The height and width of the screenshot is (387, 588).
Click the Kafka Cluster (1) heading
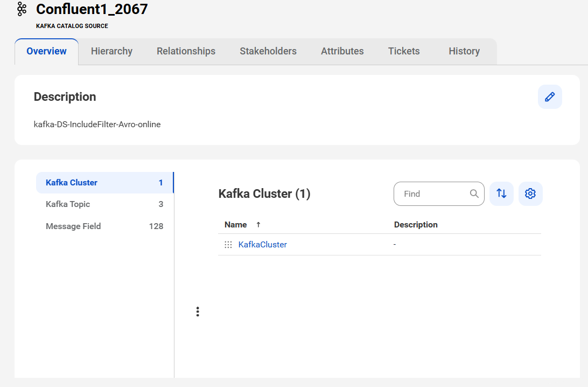tap(264, 193)
